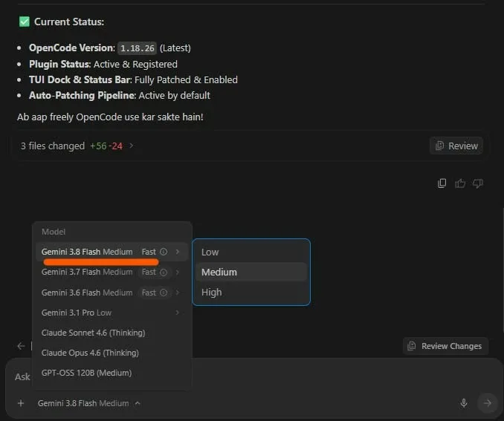Image resolution: width=504 pixels, height=421 pixels.
Task: Give the response a thumbs down
Action: point(478,183)
